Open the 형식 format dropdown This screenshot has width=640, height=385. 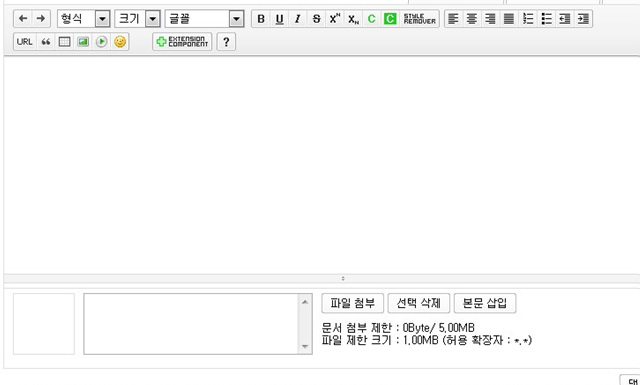pyautogui.click(x=84, y=19)
